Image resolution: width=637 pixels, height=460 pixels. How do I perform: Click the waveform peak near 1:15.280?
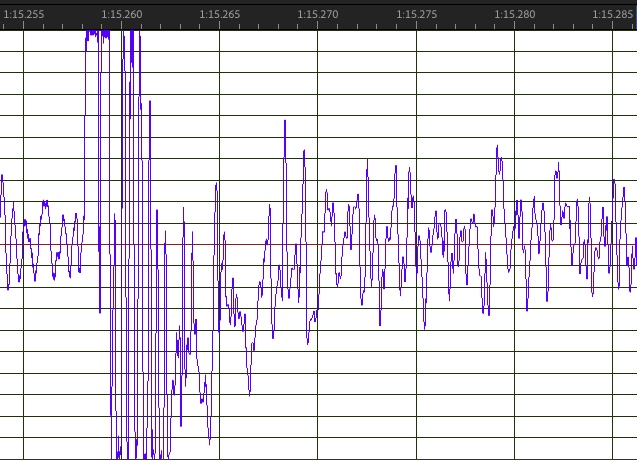[497, 148]
